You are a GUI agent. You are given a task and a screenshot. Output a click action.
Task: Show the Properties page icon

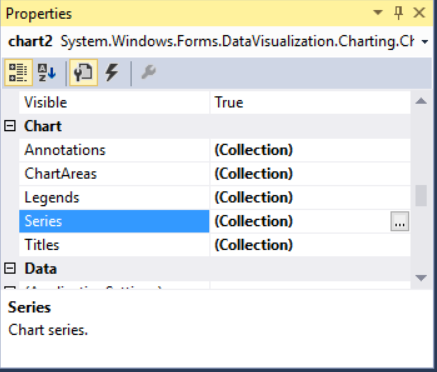click(83, 72)
